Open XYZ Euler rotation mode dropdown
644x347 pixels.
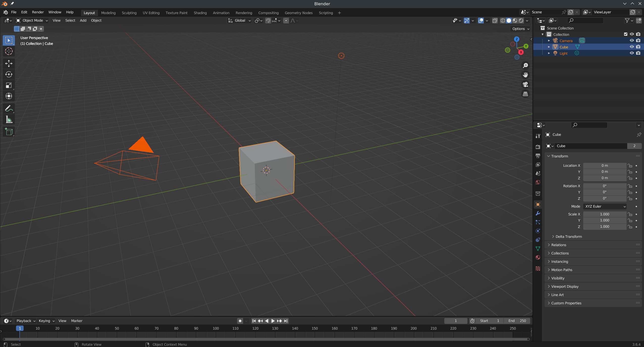pos(605,206)
